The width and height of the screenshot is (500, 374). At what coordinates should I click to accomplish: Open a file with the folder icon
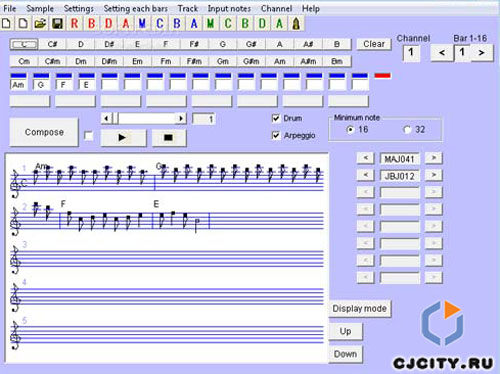(40, 24)
